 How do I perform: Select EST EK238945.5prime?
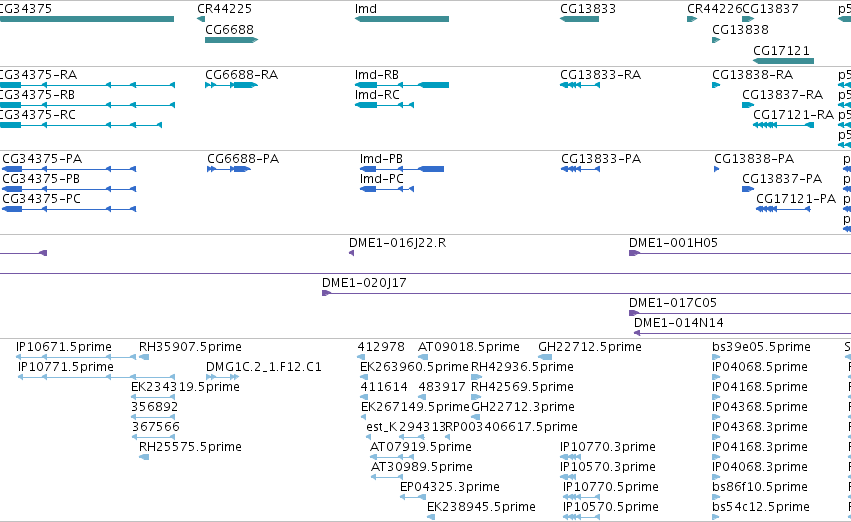tap(481, 507)
